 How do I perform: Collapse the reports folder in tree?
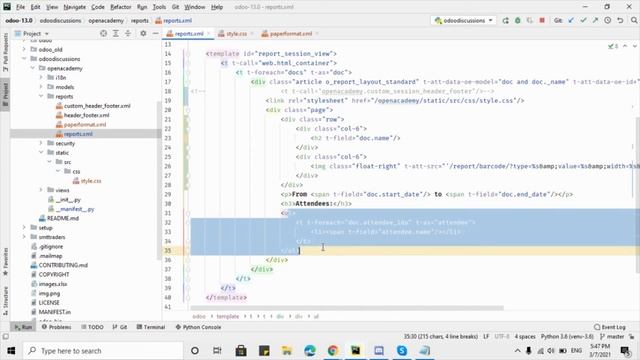click(41, 96)
